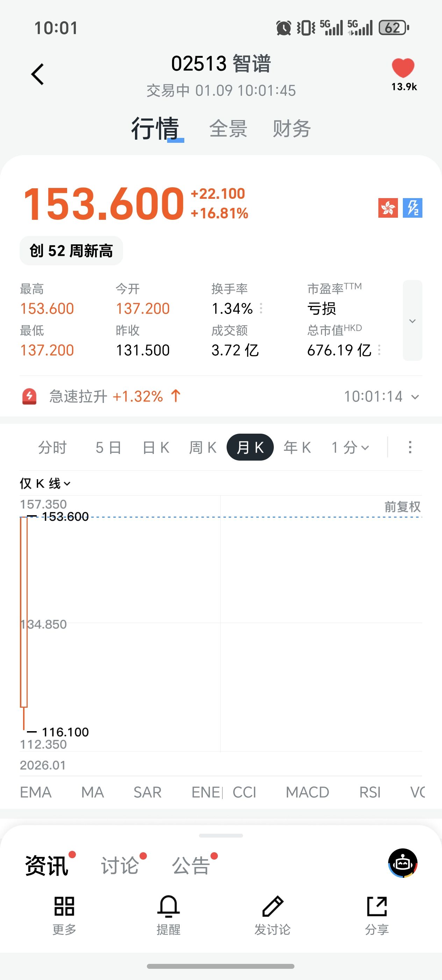Tap the share icon
Viewport: 442px width, 980px height.
(x=377, y=906)
